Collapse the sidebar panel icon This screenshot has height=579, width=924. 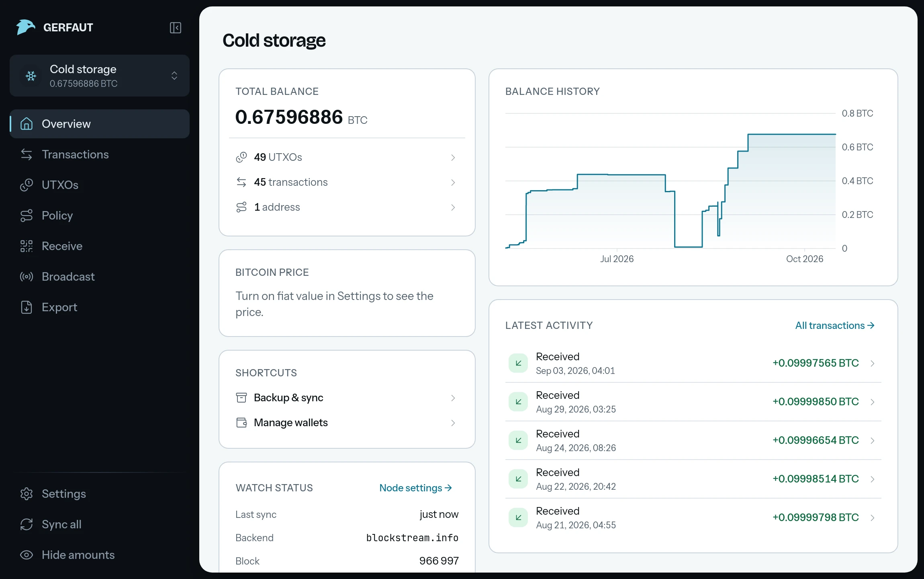tap(176, 28)
